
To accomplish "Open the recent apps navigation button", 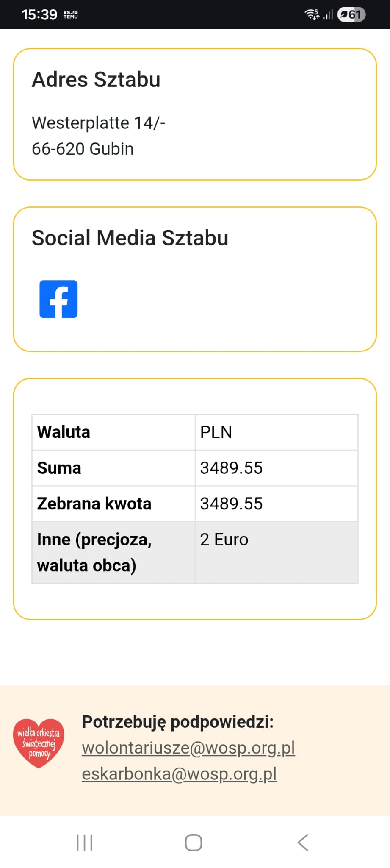I will (84, 843).
